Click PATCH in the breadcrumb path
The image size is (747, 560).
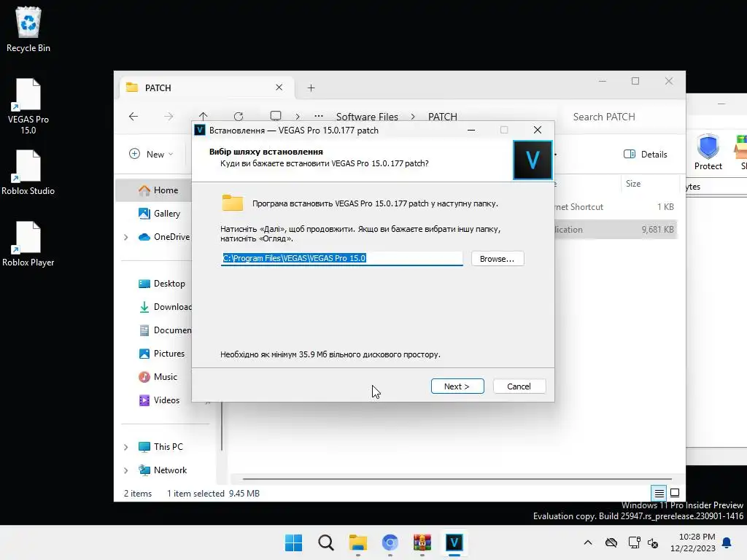click(x=443, y=117)
